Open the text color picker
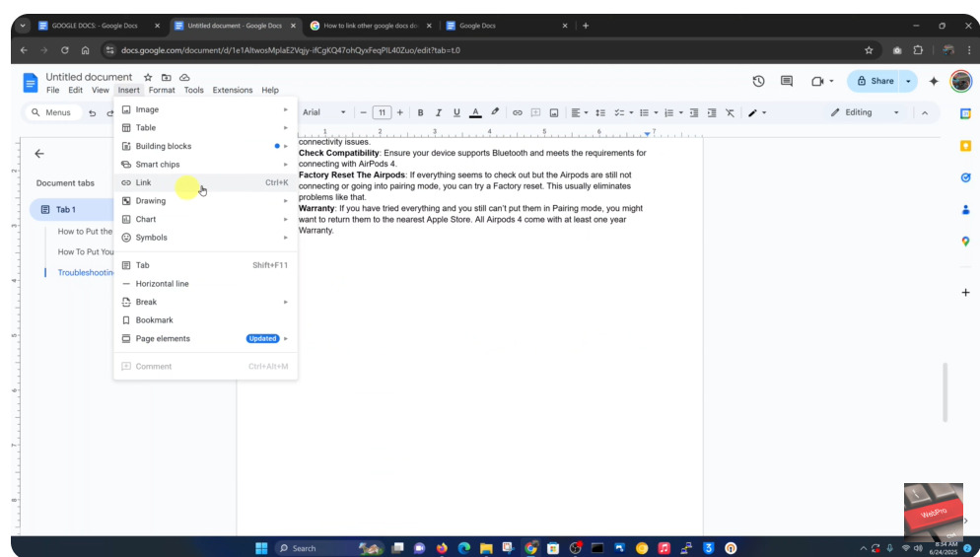Image resolution: width=980 pixels, height=557 pixels. pyautogui.click(x=475, y=112)
